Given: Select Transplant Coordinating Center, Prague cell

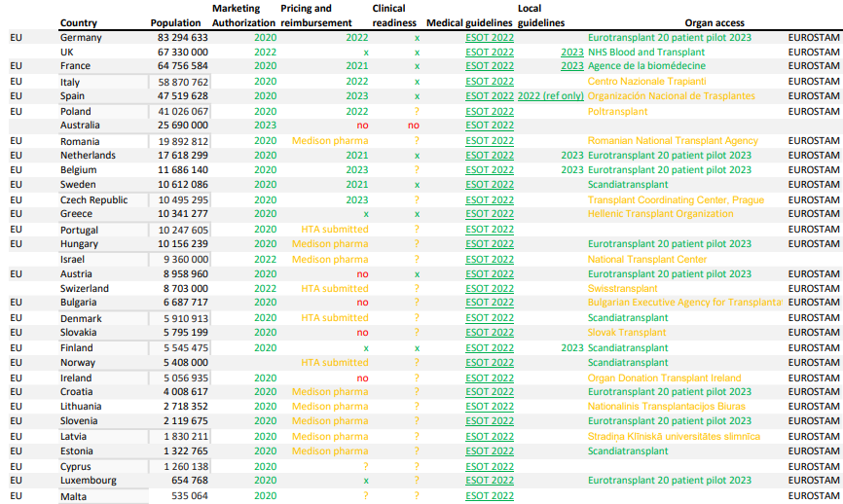Looking at the screenshot, I should click(676, 199).
